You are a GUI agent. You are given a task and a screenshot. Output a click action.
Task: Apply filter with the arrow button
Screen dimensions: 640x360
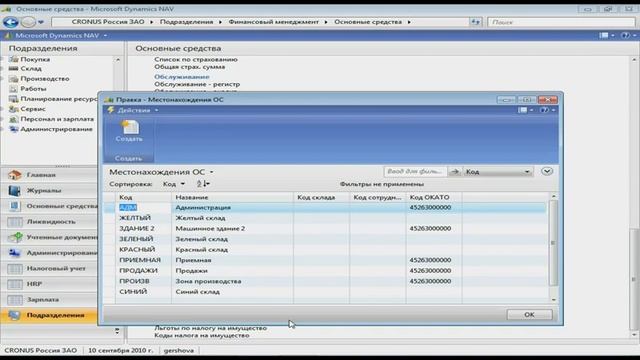(455, 172)
